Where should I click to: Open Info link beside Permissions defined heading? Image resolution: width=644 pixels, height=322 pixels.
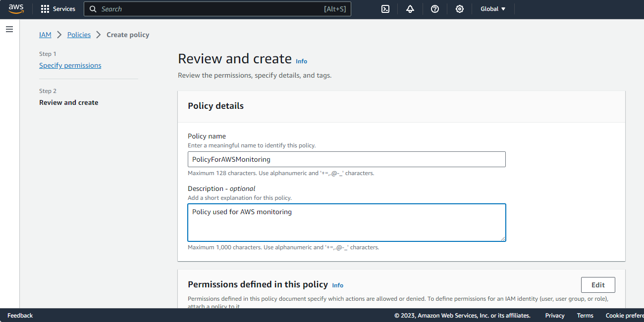(x=337, y=285)
